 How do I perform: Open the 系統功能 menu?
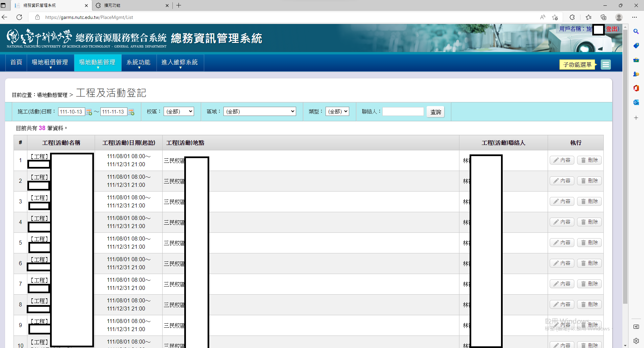(139, 63)
